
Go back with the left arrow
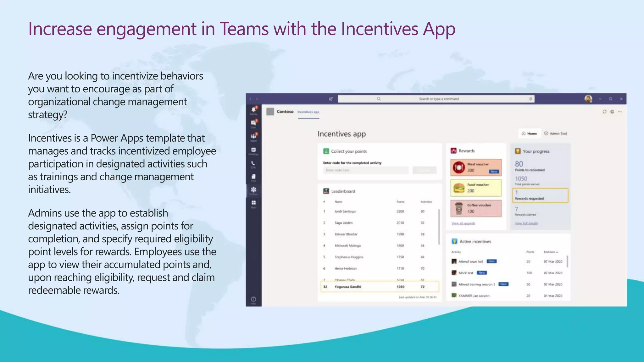click(x=251, y=99)
